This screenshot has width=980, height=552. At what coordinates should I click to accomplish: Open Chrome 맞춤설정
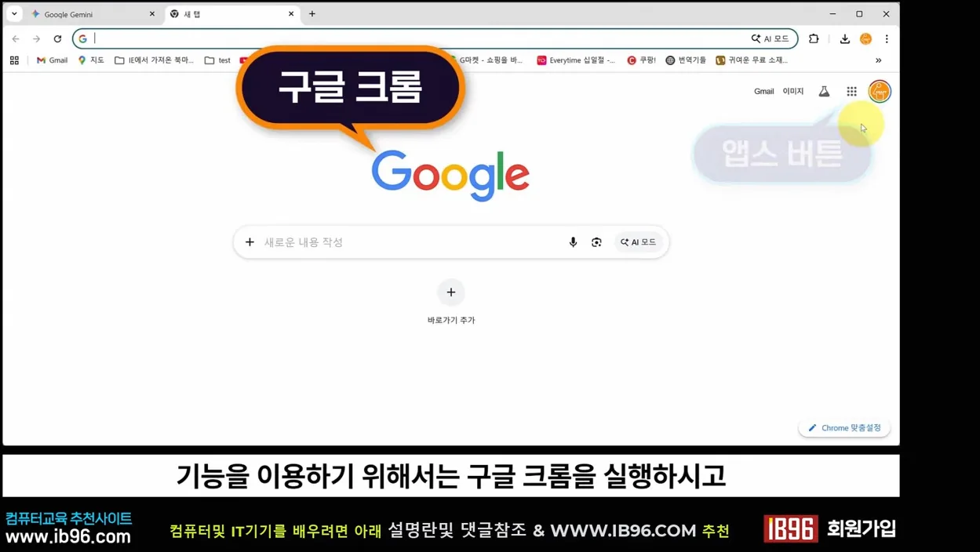[844, 428]
